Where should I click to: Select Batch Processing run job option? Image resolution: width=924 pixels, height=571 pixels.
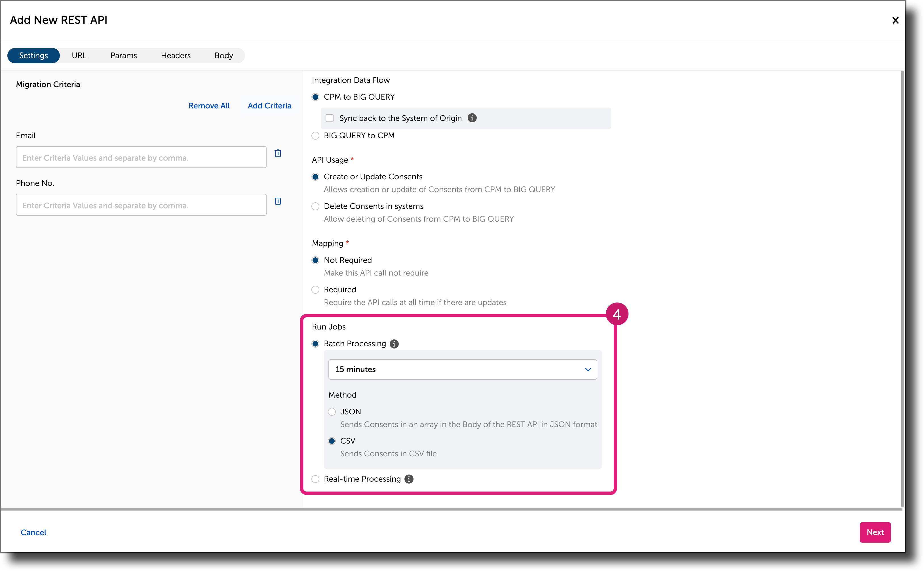(x=315, y=344)
